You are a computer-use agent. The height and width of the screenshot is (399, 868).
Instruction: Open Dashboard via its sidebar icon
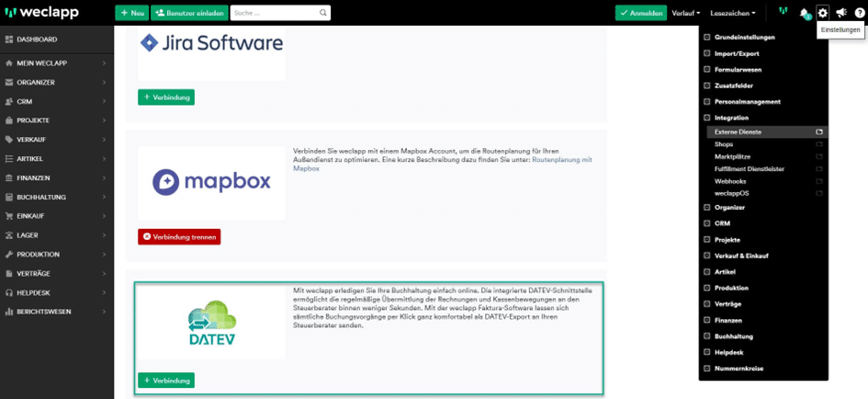point(8,40)
